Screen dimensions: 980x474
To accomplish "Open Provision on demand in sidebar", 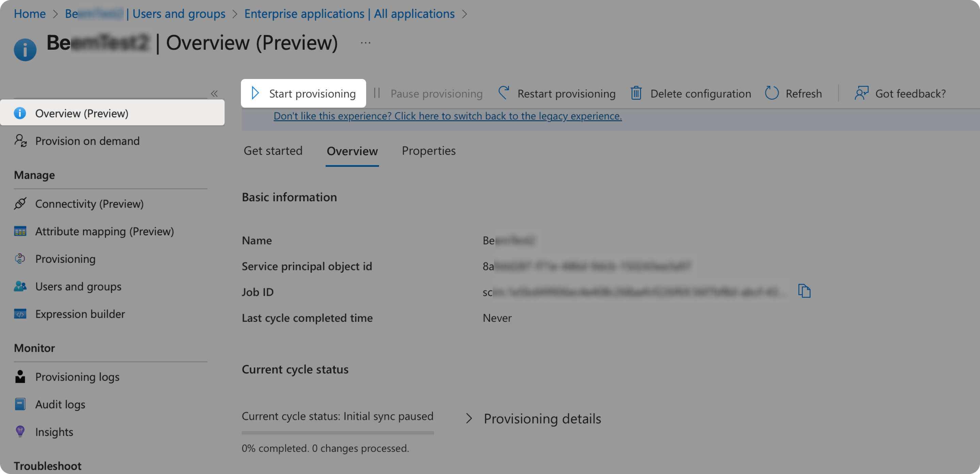I will tap(87, 141).
